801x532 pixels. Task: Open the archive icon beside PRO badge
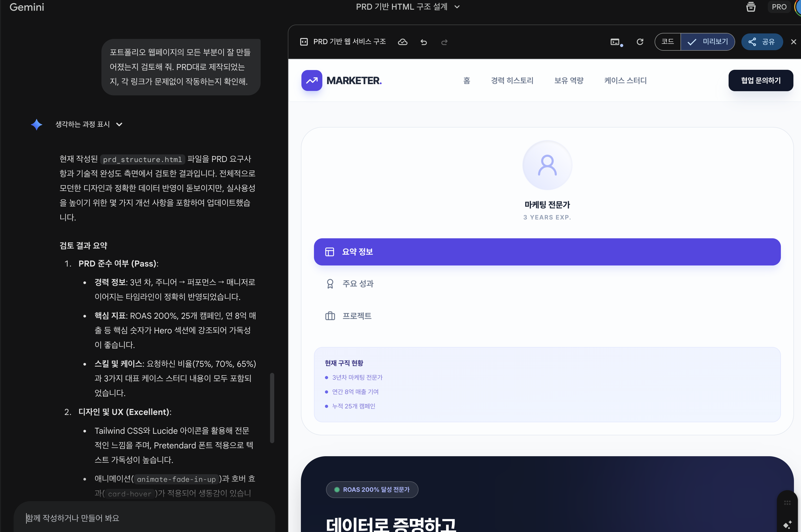pyautogui.click(x=751, y=7)
